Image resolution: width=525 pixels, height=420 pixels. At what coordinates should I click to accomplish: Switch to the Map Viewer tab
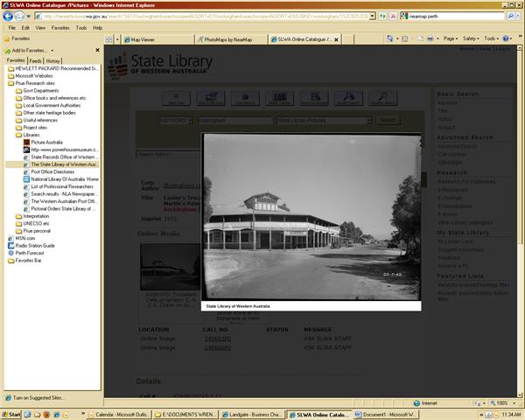(x=157, y=39)
